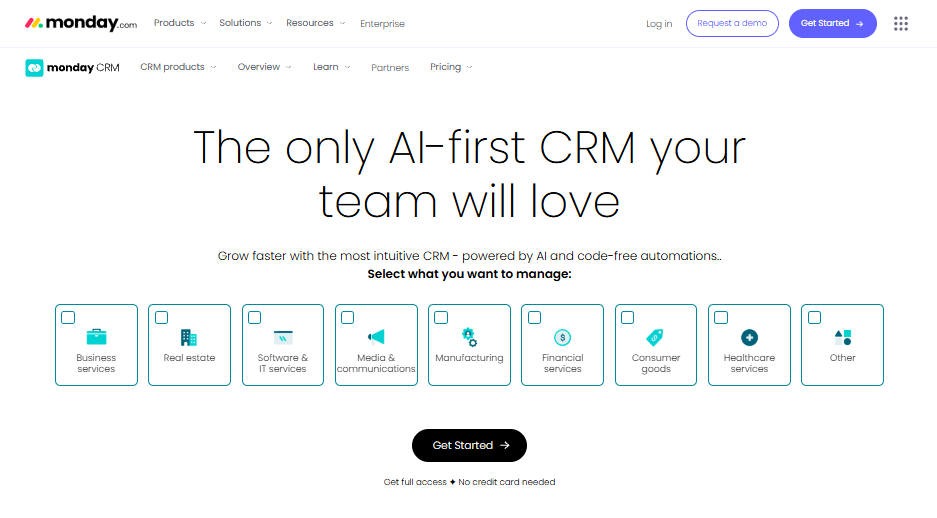
Task: Select the Real estate card label
Action: point(189,357)
